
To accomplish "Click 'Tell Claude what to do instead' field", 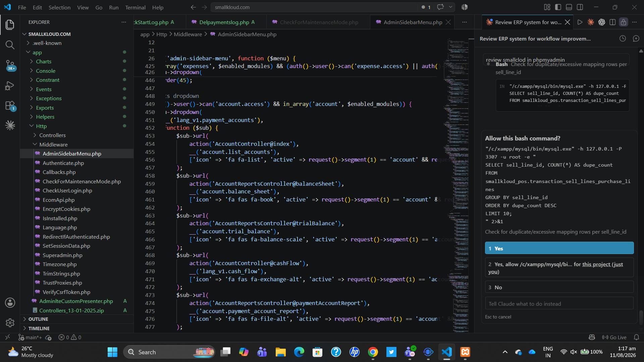I will pos(559,304).
